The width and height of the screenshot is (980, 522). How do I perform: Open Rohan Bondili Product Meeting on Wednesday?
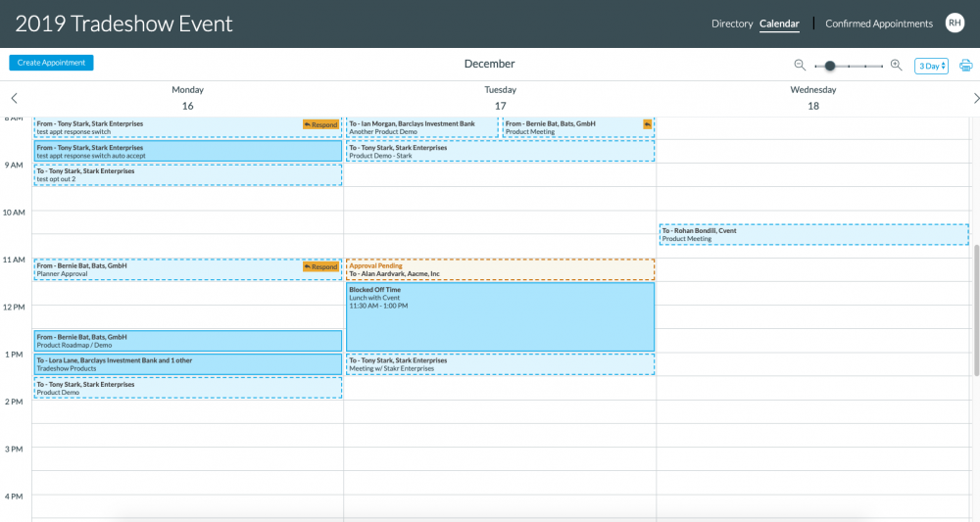pos(813,234)
